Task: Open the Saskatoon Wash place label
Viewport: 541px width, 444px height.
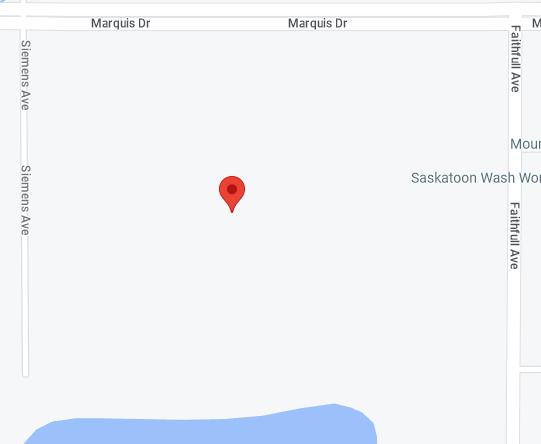Action: [x=476, y=178]
